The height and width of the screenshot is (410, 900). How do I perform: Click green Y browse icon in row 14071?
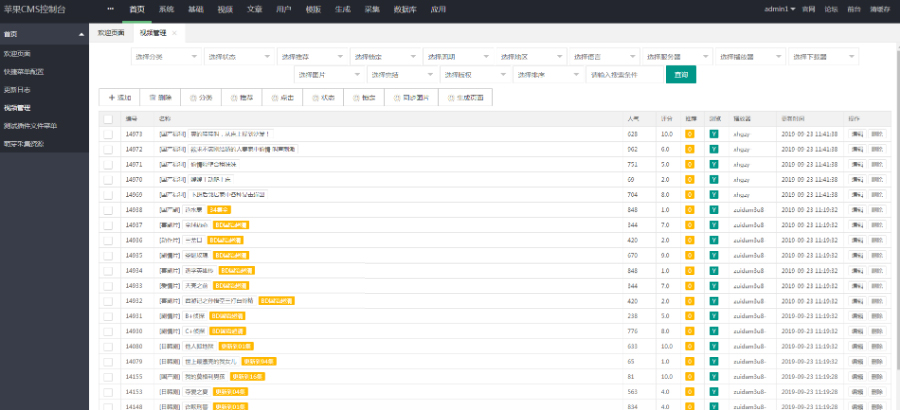713,164
